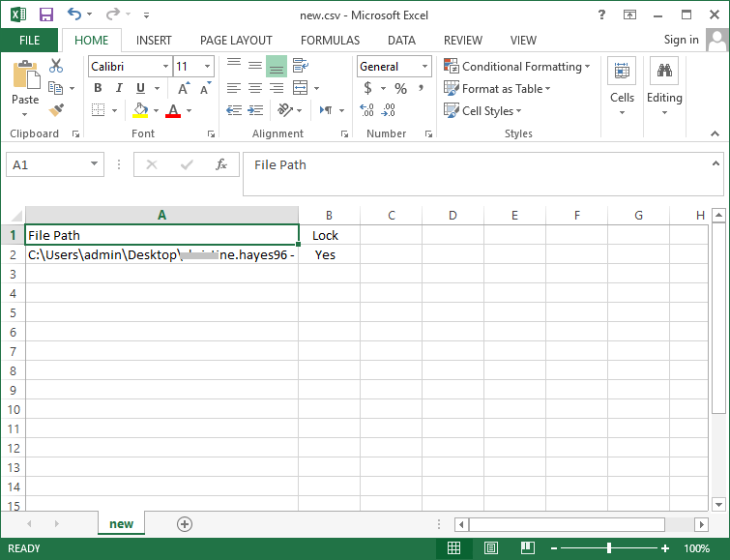This screenshot has width=730, height=560.
Task: Toggle Italic formatting
Action: [119, 88]
